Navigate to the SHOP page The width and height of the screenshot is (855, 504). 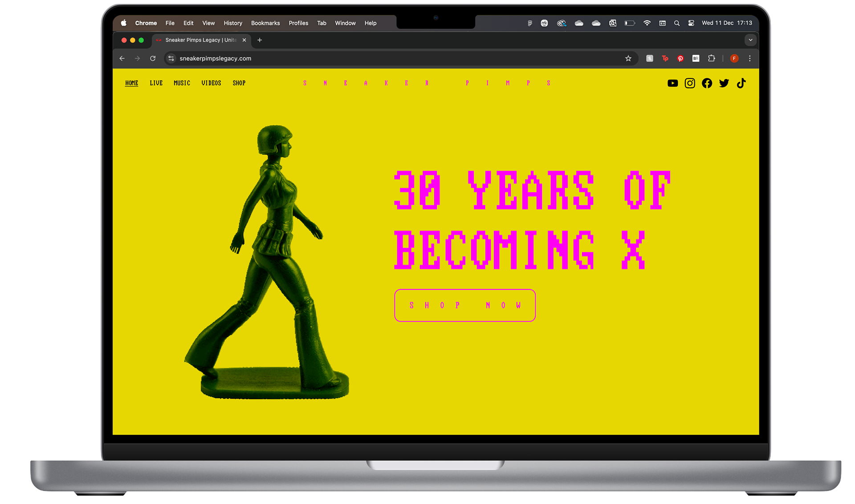point(239,83)
